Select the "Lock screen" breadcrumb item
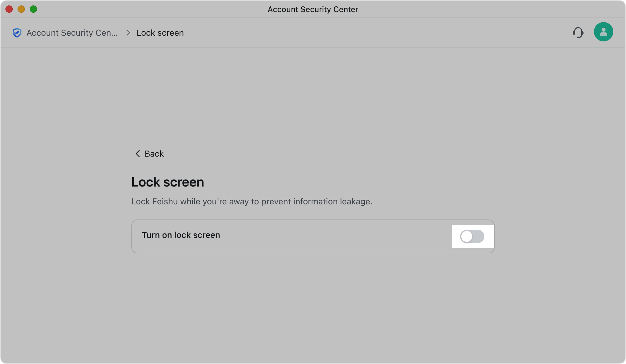Screen dimensions: 626x364 point(160,33)
